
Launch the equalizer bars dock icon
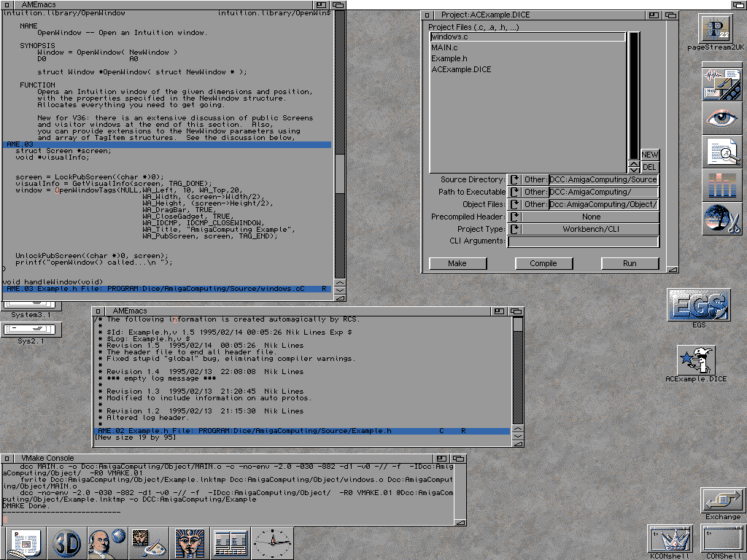721,184
